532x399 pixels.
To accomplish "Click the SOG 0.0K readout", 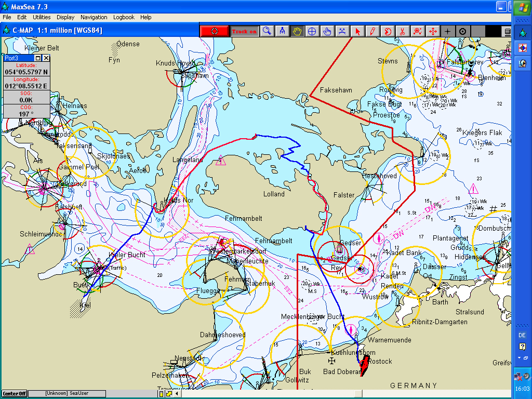I will [26, 100].
